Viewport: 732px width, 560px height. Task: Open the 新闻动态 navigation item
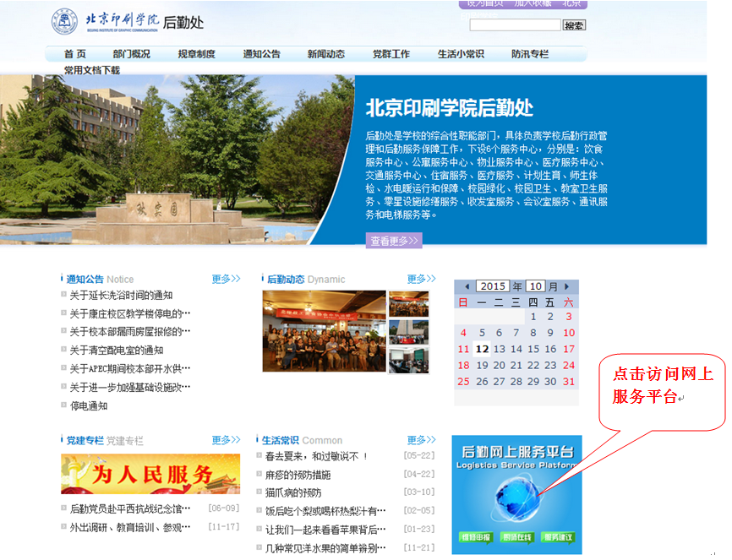325,54
